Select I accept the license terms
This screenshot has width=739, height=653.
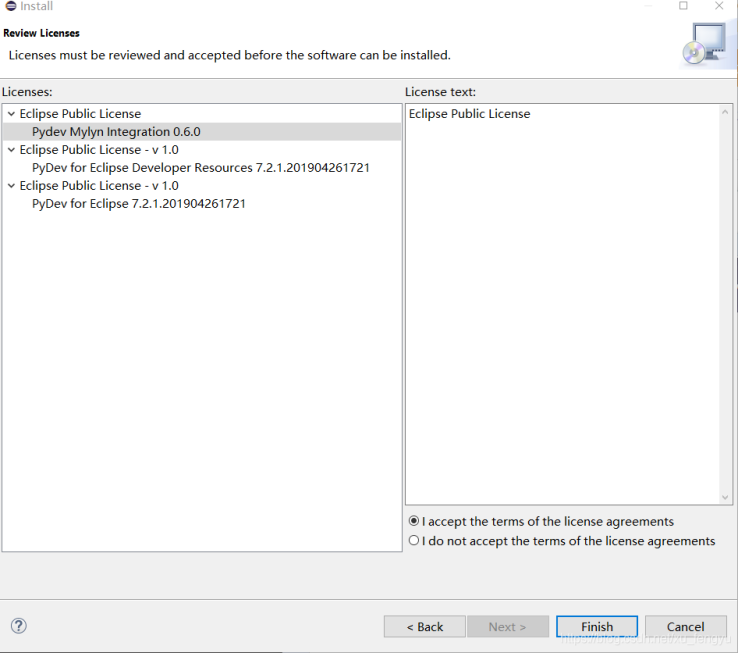pyautogui.click(x=414, y=521)
